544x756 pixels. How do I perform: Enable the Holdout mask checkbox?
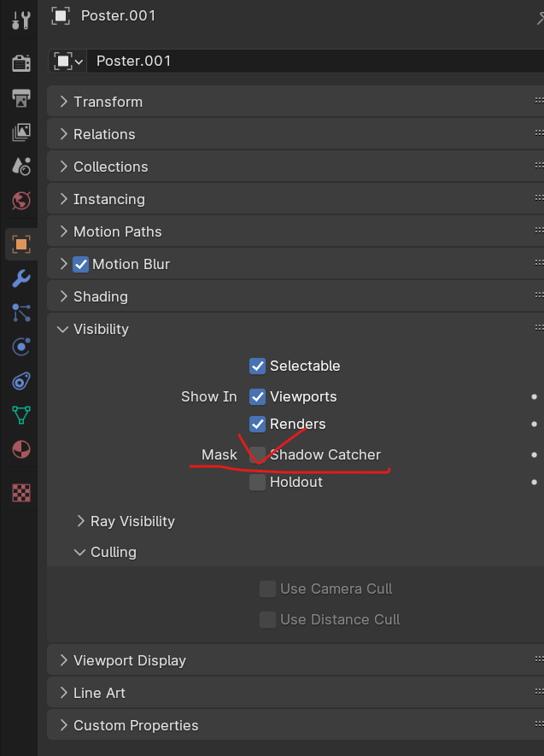(x=257, y=482)
